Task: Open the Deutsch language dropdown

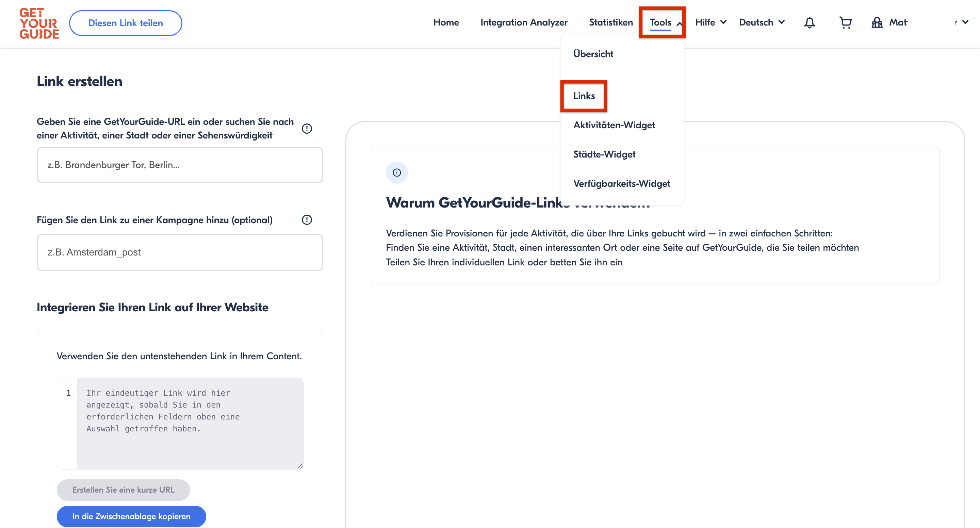Action: point(761,22)
